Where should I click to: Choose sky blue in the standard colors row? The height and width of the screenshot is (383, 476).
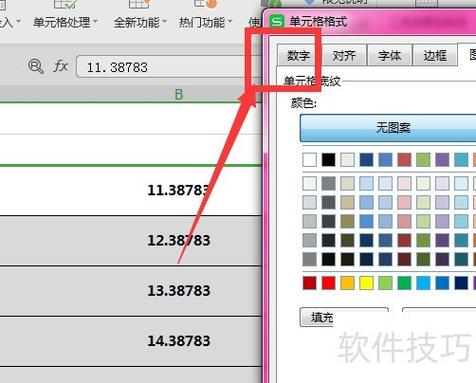[x=423, y=283]
